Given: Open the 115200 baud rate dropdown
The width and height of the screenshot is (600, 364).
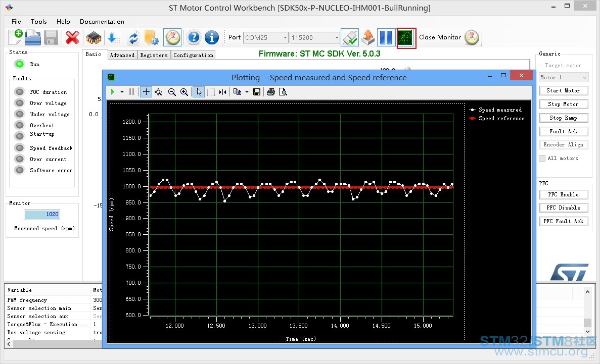Looking at the screenshot, I should pyautogui.click(x=337, y=37).
